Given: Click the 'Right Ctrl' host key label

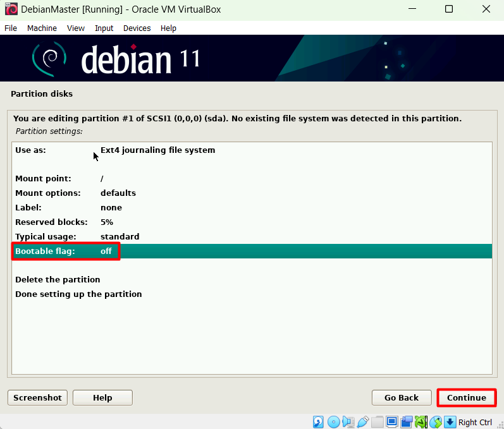Looking at the screenshot, I should (x=475, y=422).
